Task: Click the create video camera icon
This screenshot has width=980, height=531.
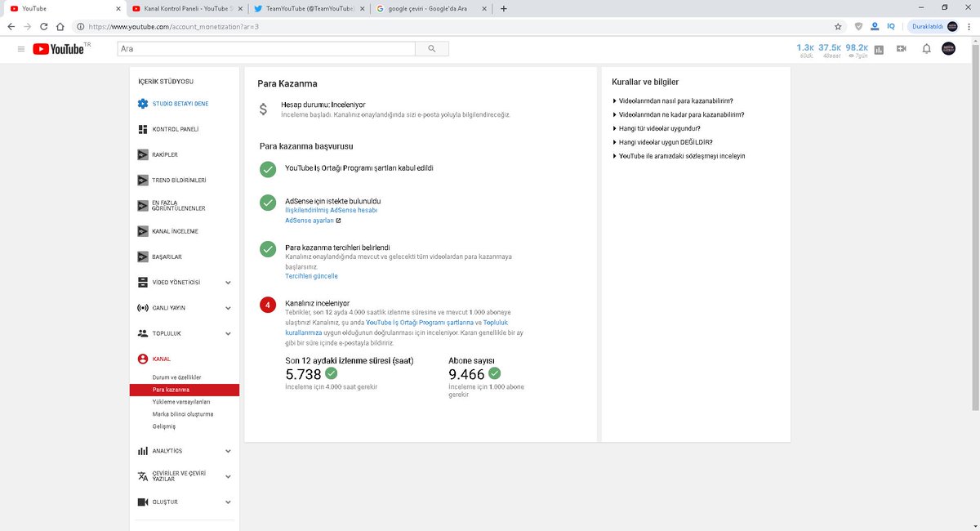Action: click(x=902, y=49)
